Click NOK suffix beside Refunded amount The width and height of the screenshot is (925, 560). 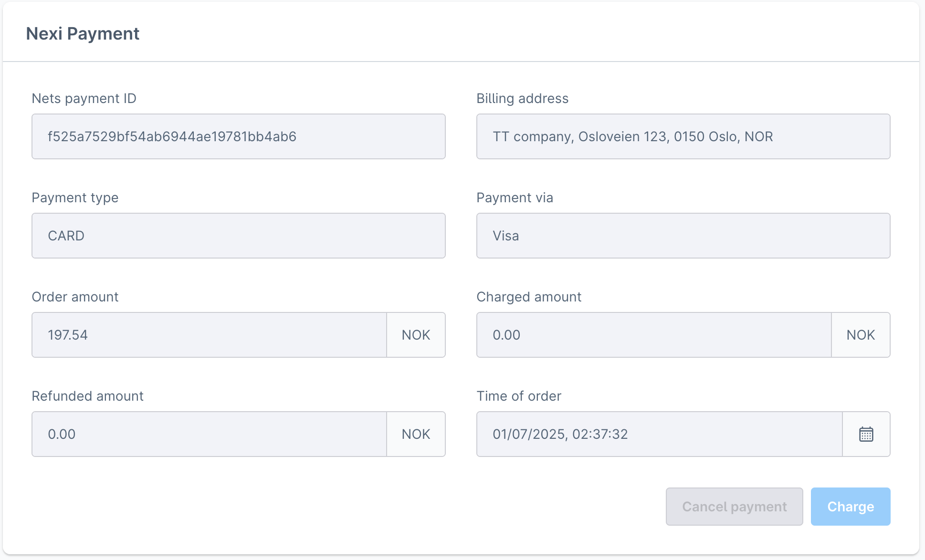click(x=416, y=434)
